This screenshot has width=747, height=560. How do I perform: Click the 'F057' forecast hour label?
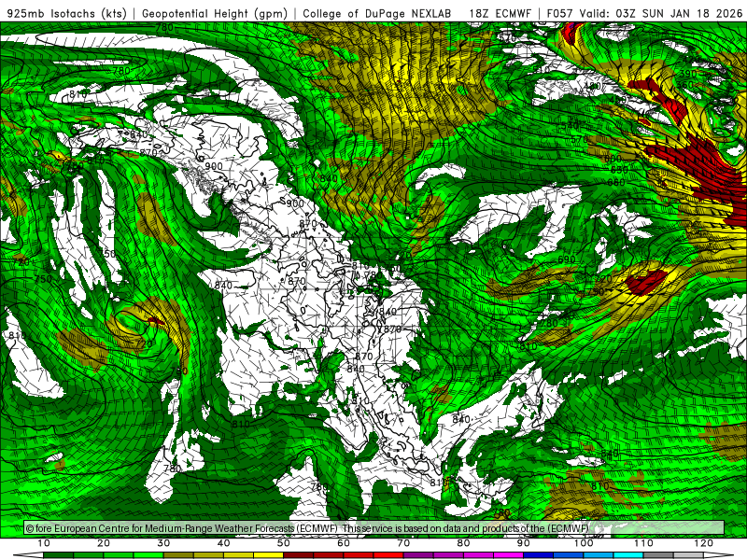click(x=559, y=13)
